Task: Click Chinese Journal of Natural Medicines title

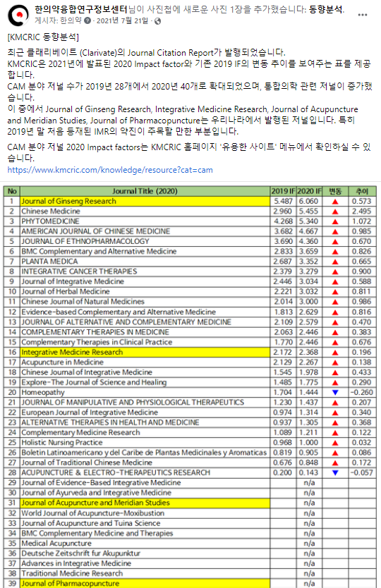Action: 83,302
